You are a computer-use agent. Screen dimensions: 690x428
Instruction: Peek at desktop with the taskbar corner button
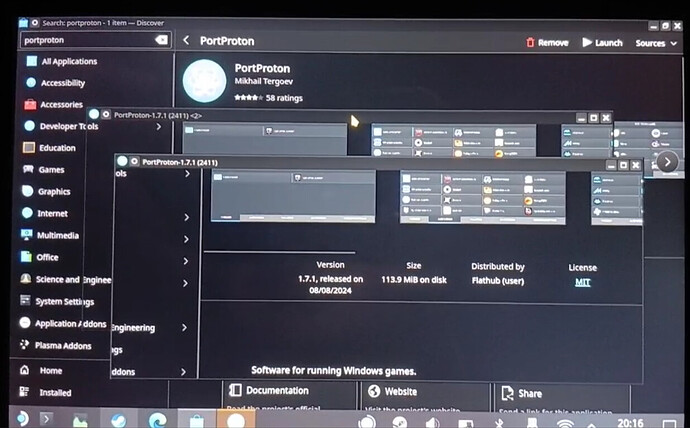click(x=670, y=424)
